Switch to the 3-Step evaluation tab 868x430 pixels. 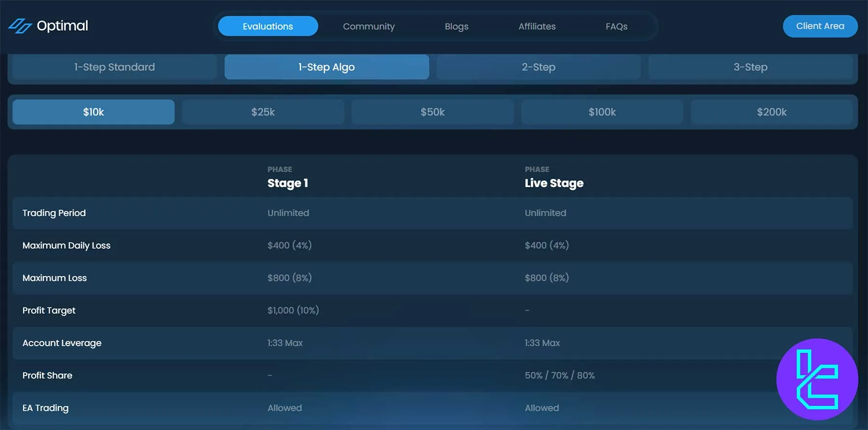(x=750, y=67)
